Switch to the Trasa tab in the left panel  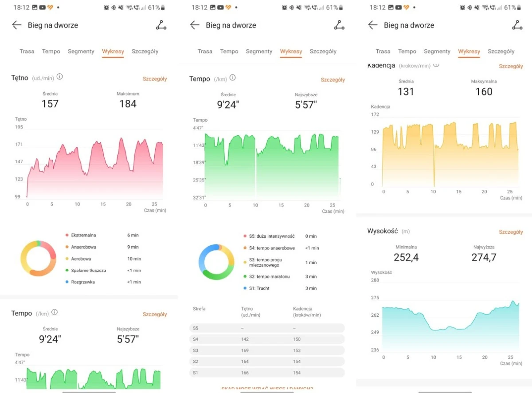[27, 51]
